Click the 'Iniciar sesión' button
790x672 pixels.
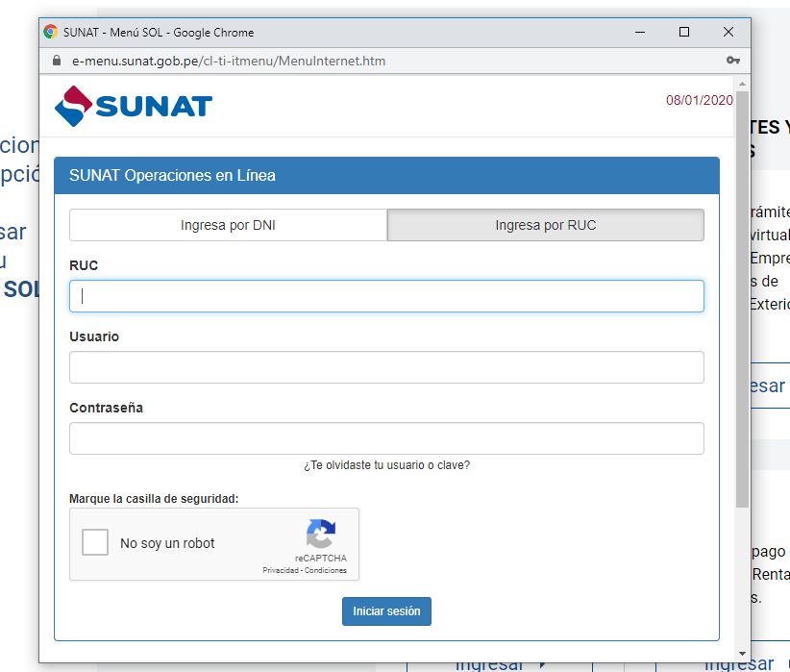(x=386, y=611)
